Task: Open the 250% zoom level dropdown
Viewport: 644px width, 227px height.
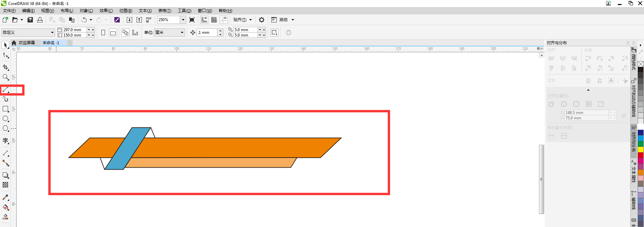Action: (x=183, y=20)
